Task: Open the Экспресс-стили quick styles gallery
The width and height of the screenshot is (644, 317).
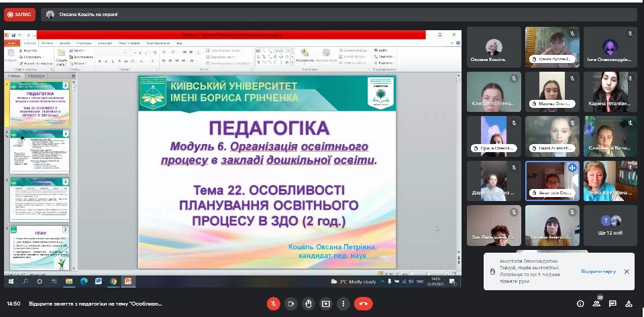Action: 327,56
